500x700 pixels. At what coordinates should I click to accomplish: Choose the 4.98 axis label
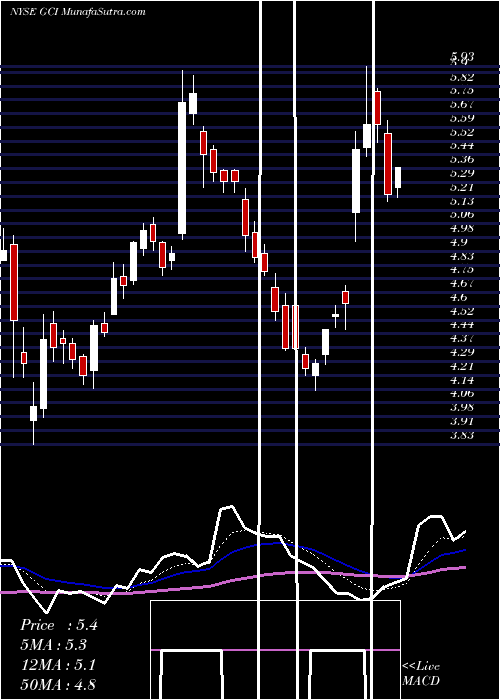pyautogui.click(x=462, y=229)
